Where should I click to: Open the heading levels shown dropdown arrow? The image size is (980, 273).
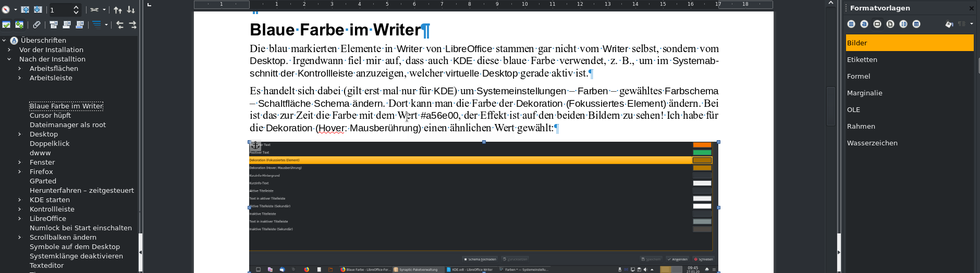click(x=106, y=24)
